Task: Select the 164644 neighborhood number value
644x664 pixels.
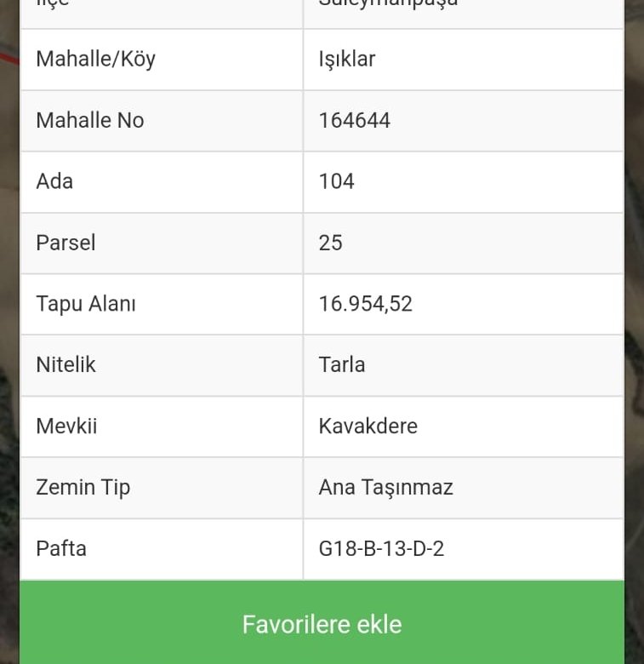Action: tap(355, 120)
